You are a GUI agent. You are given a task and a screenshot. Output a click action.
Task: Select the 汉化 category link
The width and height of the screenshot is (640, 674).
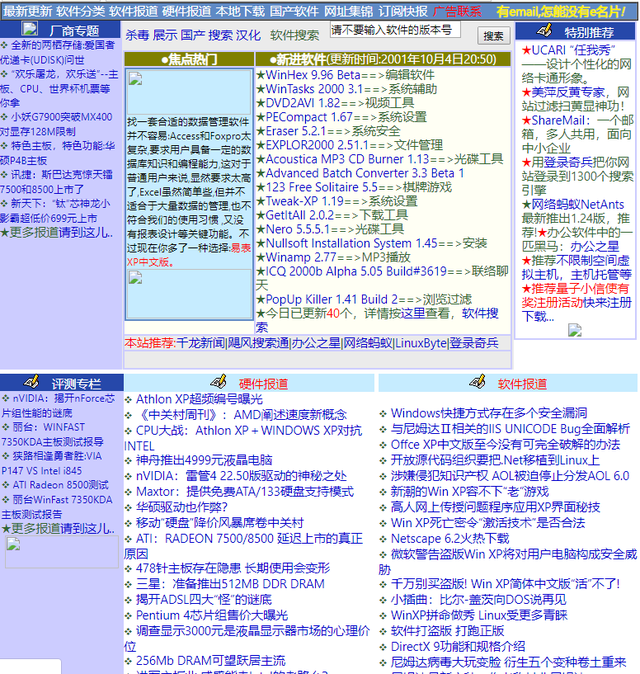click(x=248, y=35)
